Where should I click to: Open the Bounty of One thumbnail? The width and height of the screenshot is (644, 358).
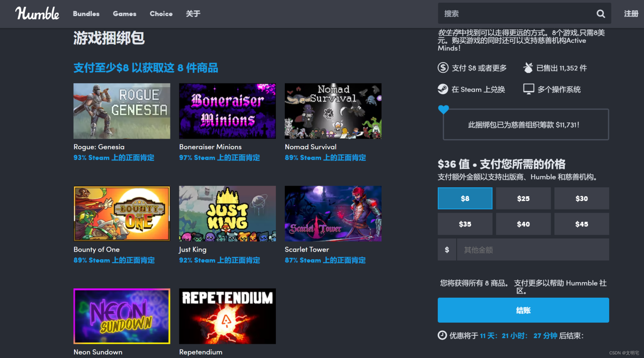click(122, 214)
